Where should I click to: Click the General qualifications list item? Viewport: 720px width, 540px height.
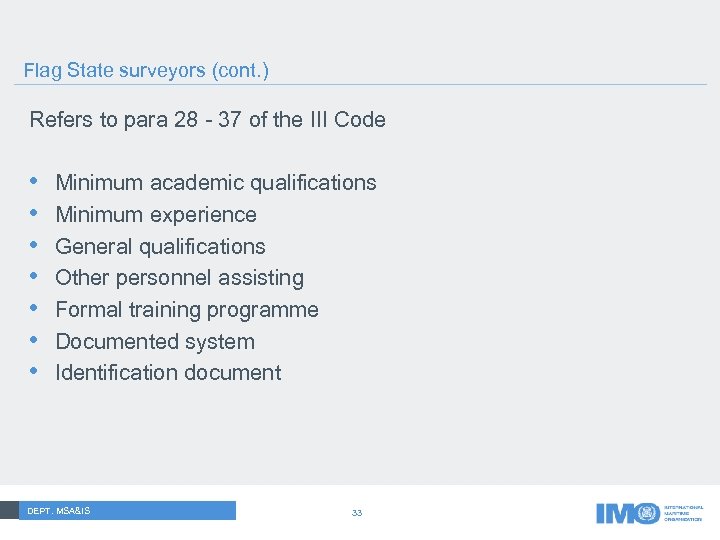[x=160, y=247]
